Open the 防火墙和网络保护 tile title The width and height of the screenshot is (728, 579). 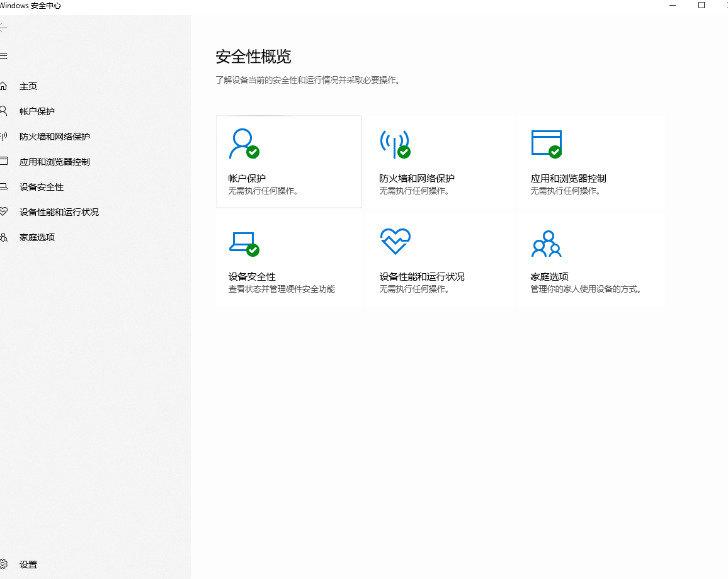tap(417, 179)
